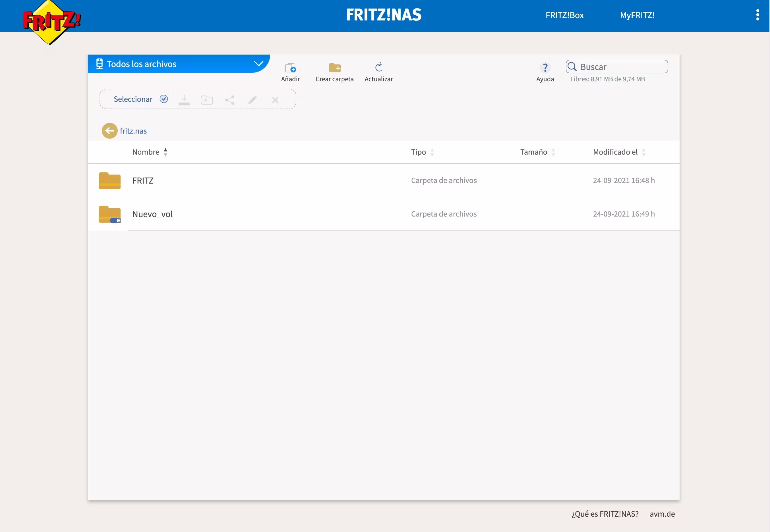Image resolution: width=770 pixels, height=532 pixels.
Task: Click the Añadir label text
Action: coord(290,79)
